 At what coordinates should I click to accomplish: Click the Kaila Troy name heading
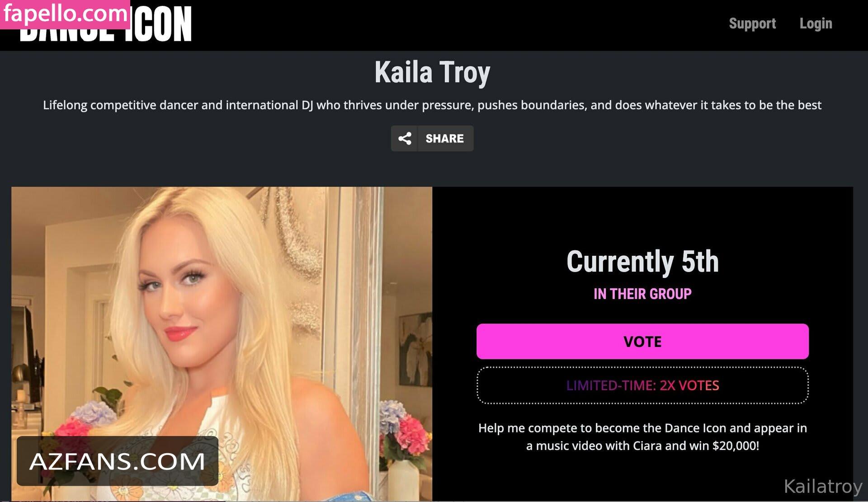[x=432, y=72]
